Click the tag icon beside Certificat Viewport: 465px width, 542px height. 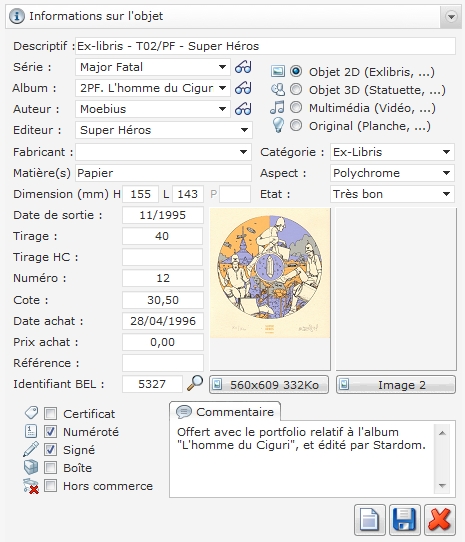(31, 412)
